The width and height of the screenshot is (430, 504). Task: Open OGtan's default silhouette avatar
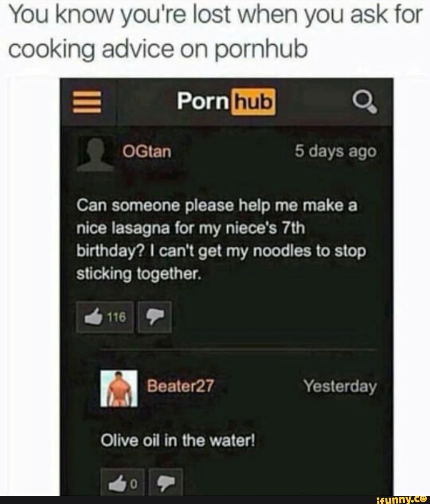click(x=95, y=153)
